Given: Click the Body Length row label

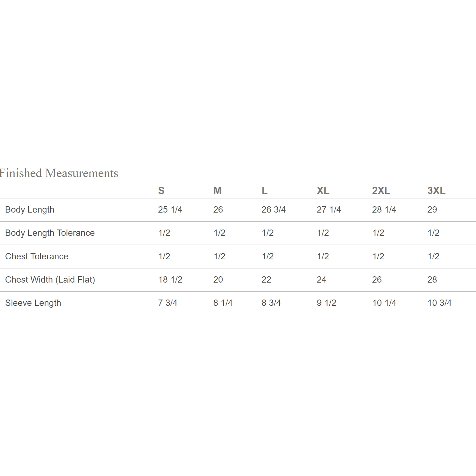Looking at the screenshot, I should (x=30, y=210).
